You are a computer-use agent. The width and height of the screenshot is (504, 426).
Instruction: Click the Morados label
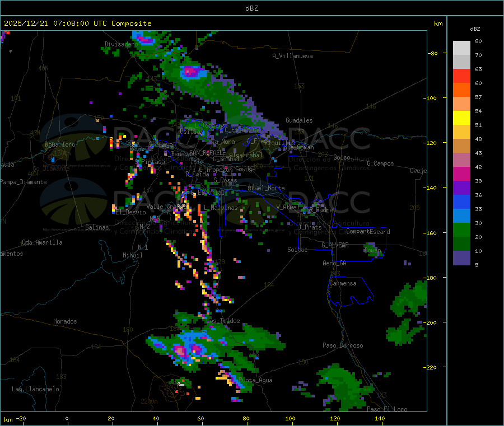pos(65,321)
